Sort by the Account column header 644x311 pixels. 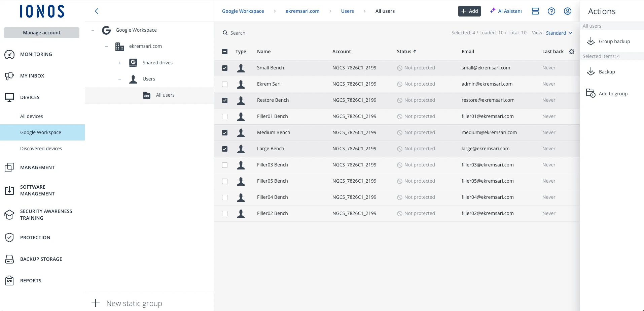click(342, 52)
